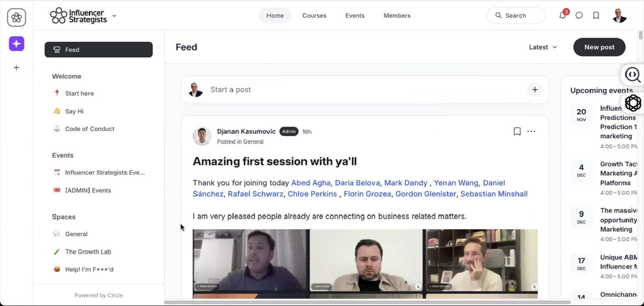Click the Search field
The height and width of the screenshot is (306, 644).
point(516,16)
